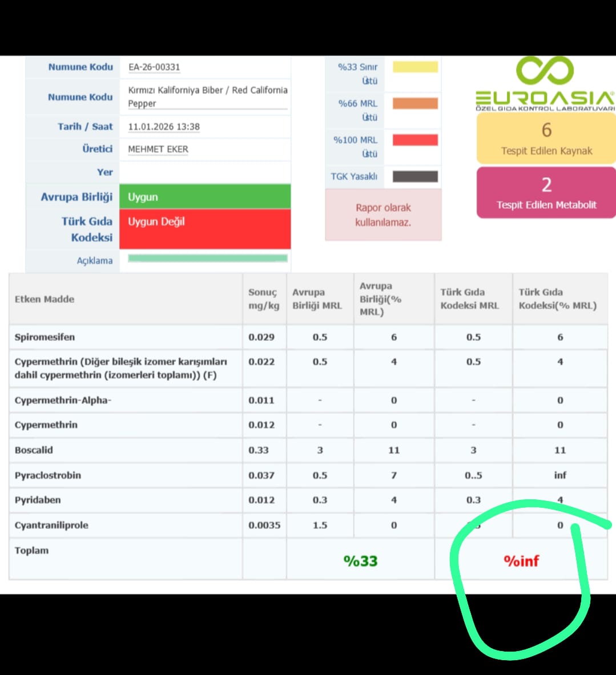Click the EuroAsia infinity logo
616x675 pixels.
point(545,71)
